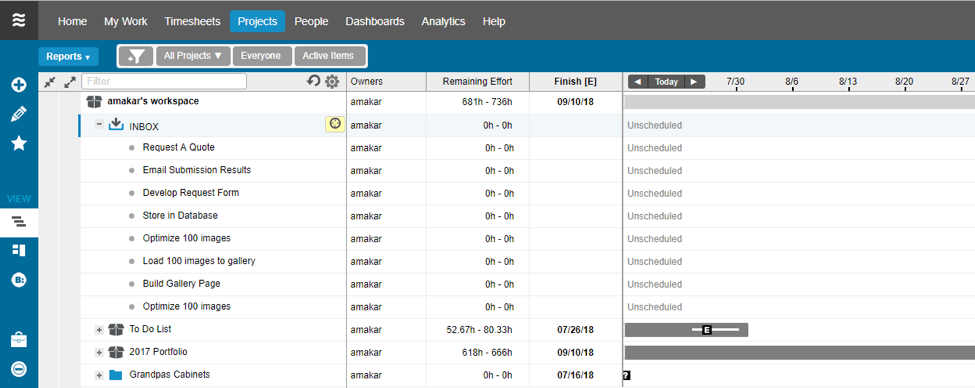
Task: Click the 07/26/18 finish date
Action: coord(575,330)
